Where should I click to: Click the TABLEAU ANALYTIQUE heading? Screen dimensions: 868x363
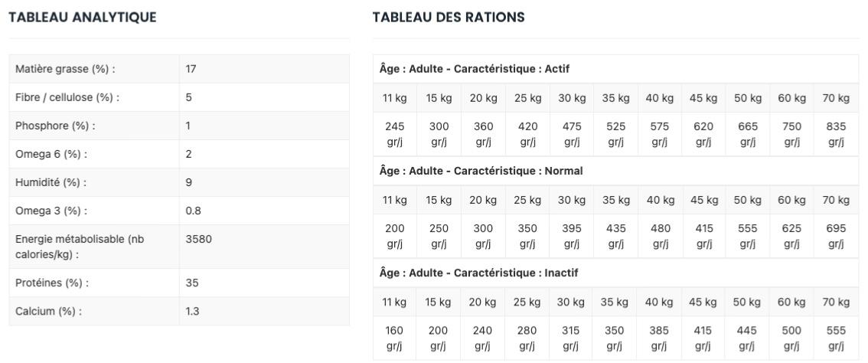tap(82, 18)
